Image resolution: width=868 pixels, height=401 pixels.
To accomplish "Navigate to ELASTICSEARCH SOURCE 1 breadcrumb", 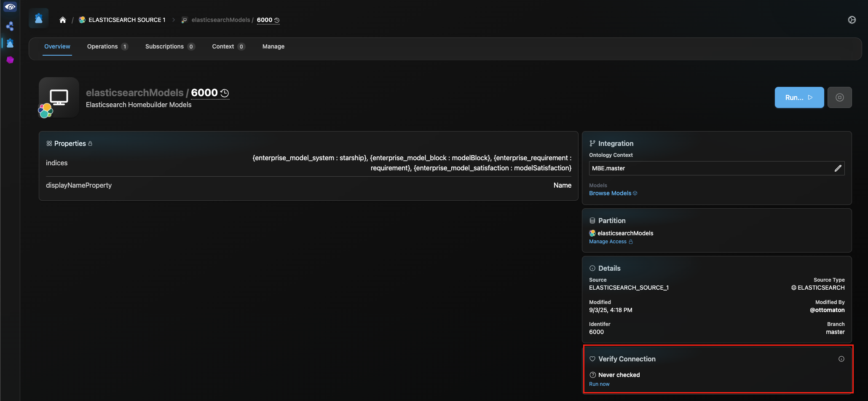I will point(126,20).
